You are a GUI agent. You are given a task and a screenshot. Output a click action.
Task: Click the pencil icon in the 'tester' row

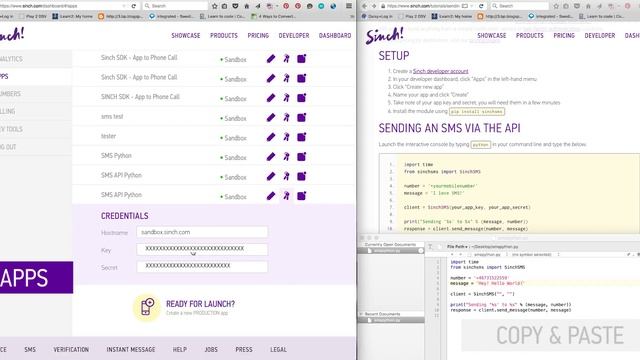pyautogui.click(x=271, y=137)
